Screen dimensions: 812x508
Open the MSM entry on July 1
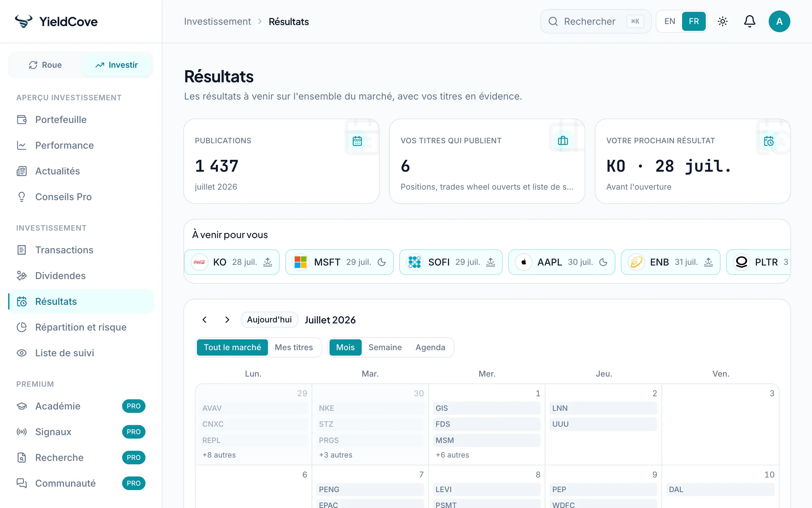[x=487, y=440]
